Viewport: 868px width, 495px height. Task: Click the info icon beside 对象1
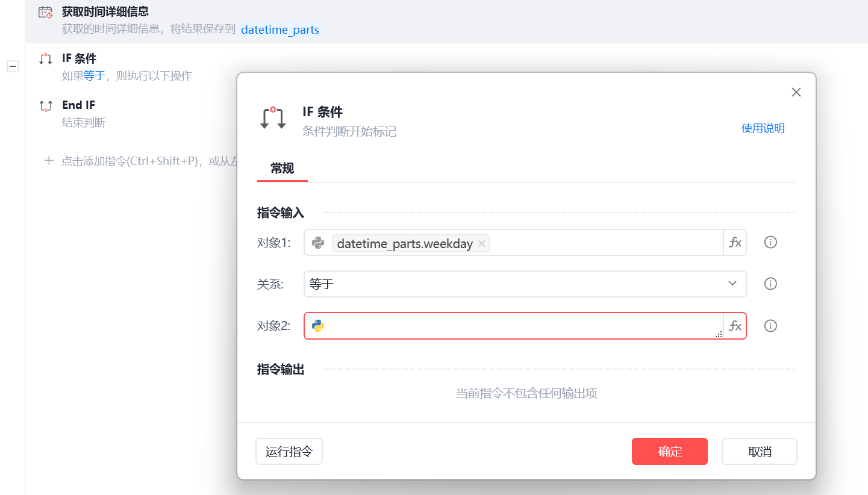pos(770,243)
